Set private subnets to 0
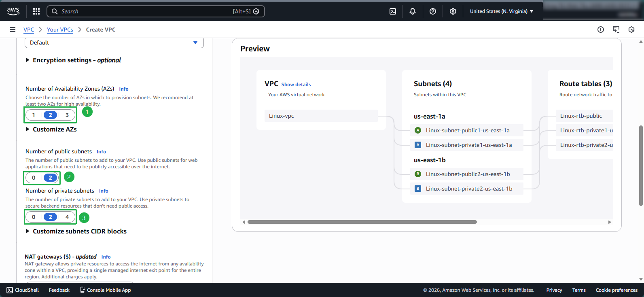Image resolution: width=644 pixels, height=297 pixels. [34, 217]
